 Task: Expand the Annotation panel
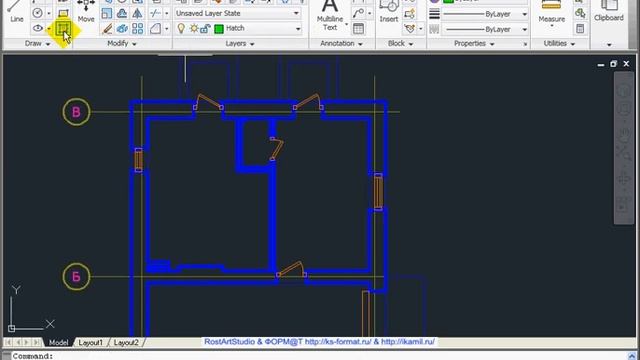pos(341,43)
